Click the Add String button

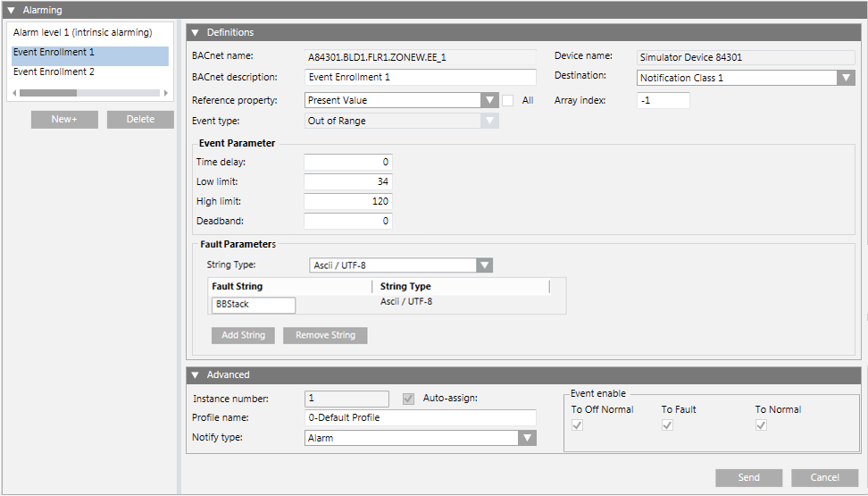pyautogui.click(x=243, y=335)
